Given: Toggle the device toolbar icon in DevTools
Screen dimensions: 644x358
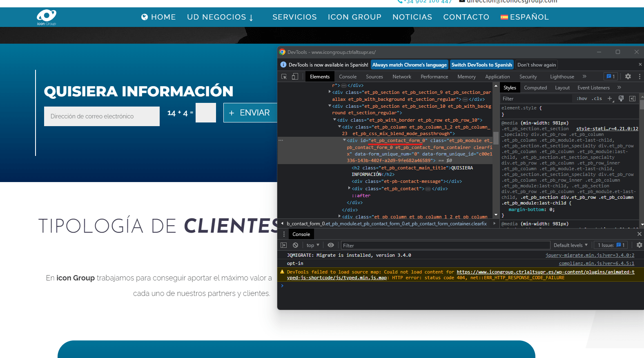Looking at the screenshot, I should pyautogui.click(x=295, y=76).
